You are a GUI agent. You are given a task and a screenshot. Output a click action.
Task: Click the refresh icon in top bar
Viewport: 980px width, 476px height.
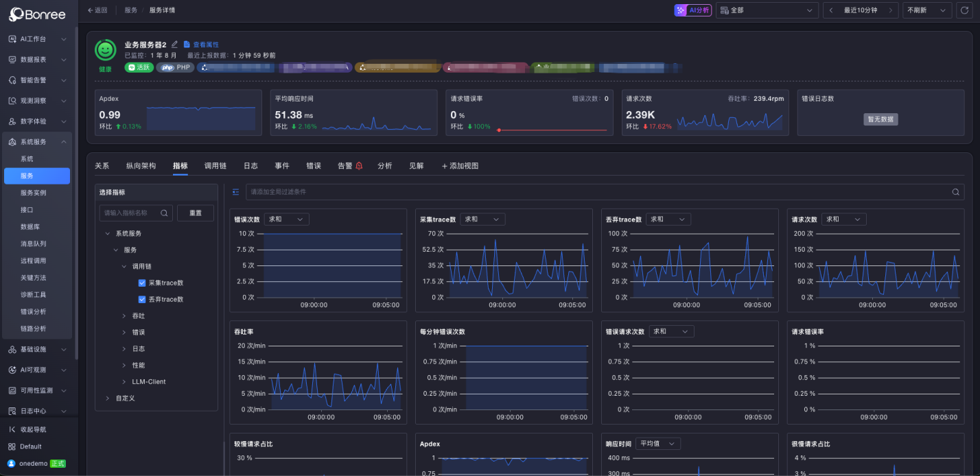[x=964, y=10]
